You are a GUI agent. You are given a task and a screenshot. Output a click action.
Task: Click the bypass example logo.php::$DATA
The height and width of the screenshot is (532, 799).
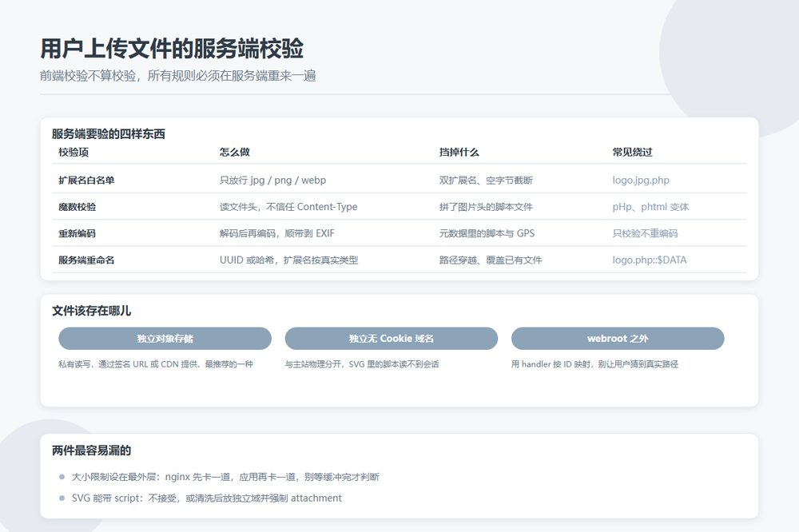[649, 260]
